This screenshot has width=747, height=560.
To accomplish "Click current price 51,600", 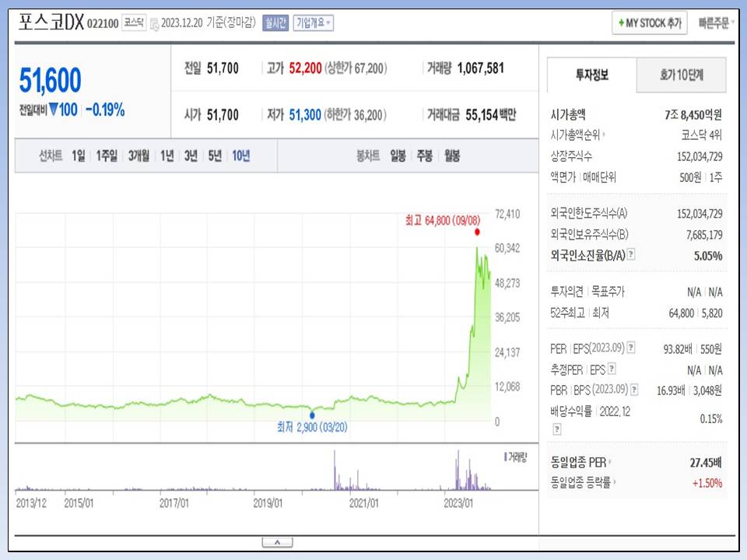I will [x=50, y=80].
